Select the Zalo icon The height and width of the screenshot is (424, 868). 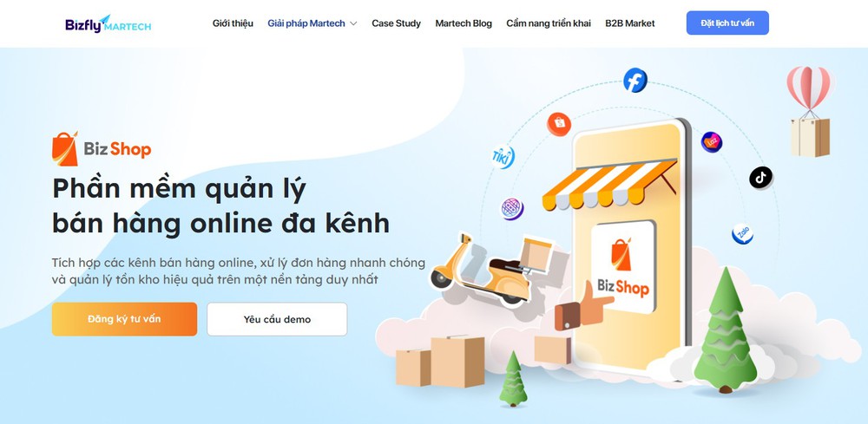(x=742, y=234)
